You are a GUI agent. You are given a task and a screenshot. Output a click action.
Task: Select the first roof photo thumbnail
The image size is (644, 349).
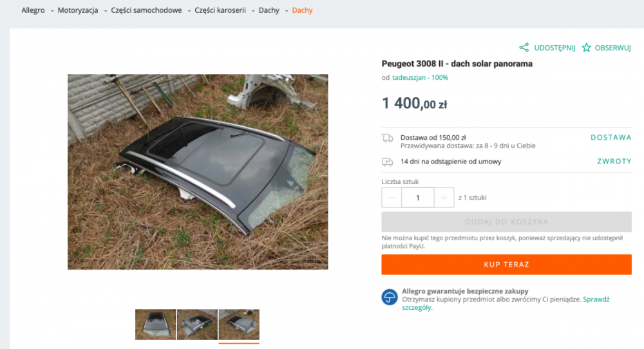tap(155, 325)
